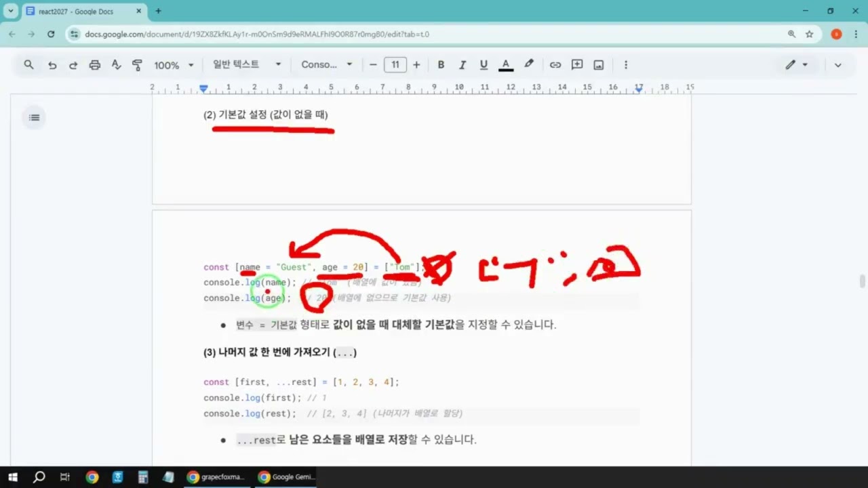Increase font size with plus button
868x488 pixels.
click(416, 65)
